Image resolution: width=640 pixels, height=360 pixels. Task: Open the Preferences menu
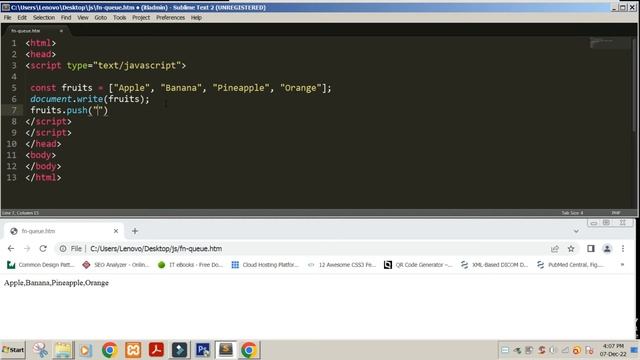[170, 18]
